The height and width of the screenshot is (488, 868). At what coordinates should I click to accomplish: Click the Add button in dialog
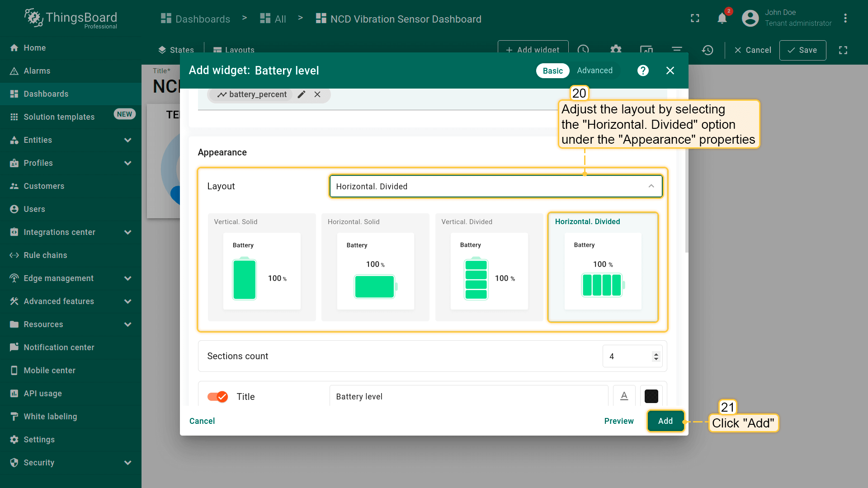(665, 421)
